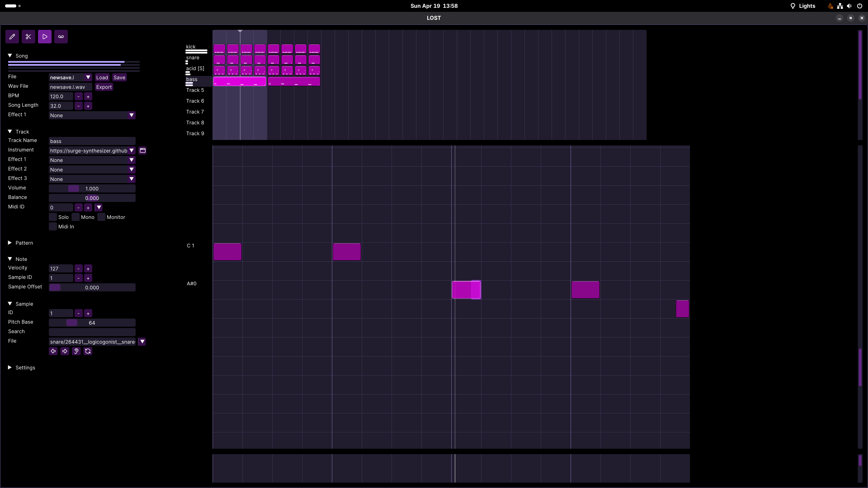
Task: Select the scissors cut tool
Action: point(28,37)
